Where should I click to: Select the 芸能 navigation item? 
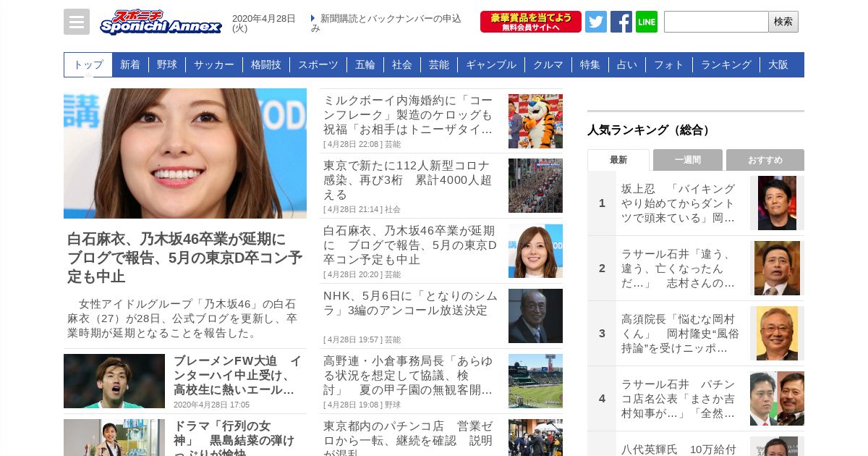439,64
